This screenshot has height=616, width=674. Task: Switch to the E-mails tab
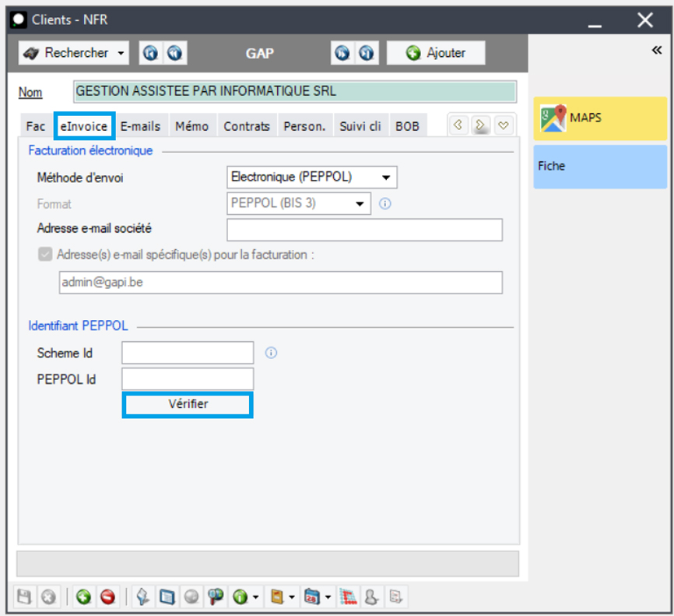coord(140,126)
